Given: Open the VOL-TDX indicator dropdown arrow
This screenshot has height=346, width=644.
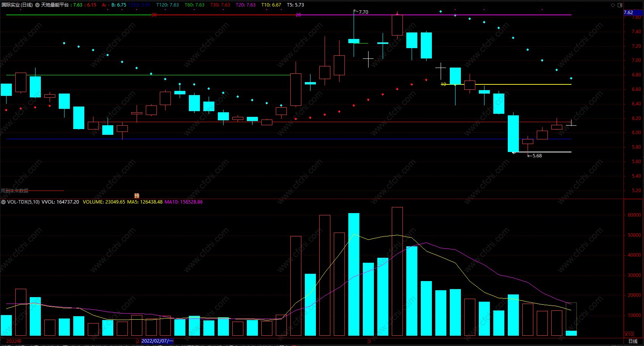Looking at the screenshot, I should pos(3,202).
